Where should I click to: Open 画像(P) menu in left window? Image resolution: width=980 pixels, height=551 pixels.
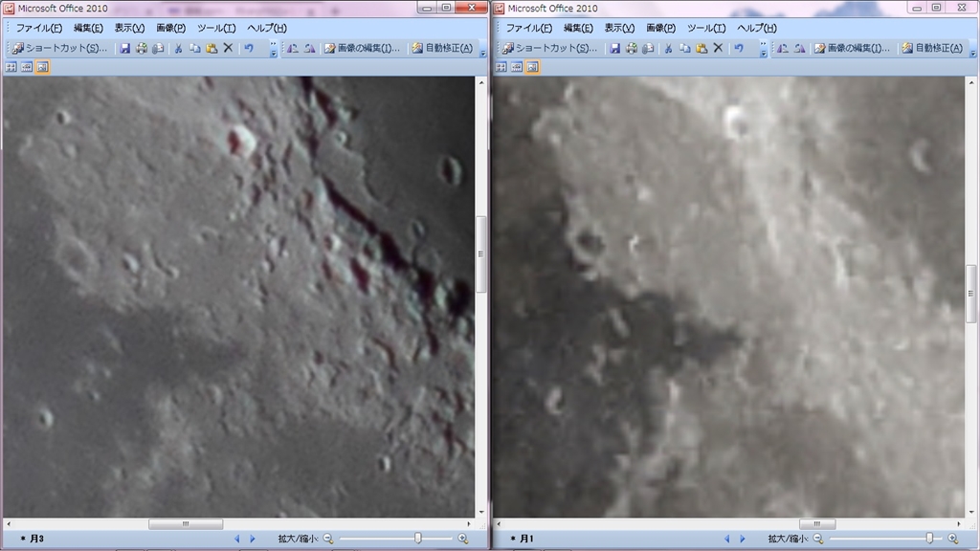(x=170, y=28)
